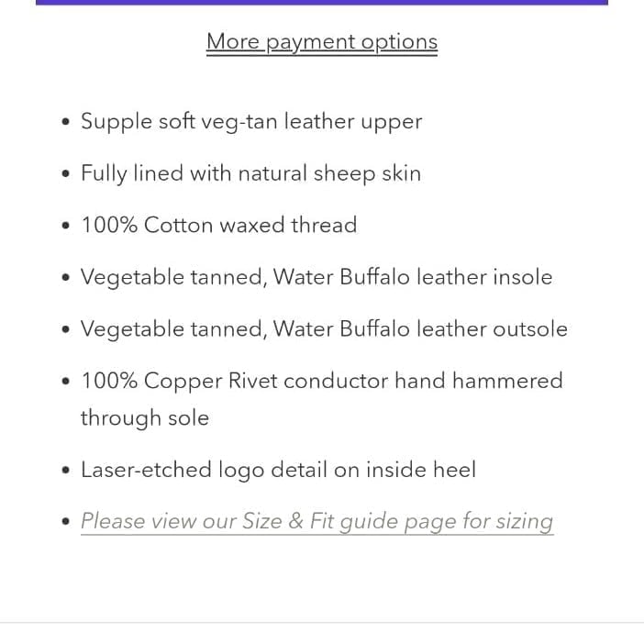The height and width of the screenshot is (644, 644).
Task: Click the Water Buffalo leather outsole line
Action: pos(324,329)
